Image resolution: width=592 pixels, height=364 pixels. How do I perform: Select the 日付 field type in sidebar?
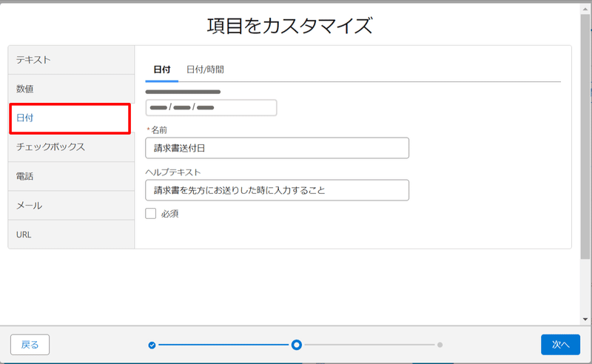(x=70, y=118)
